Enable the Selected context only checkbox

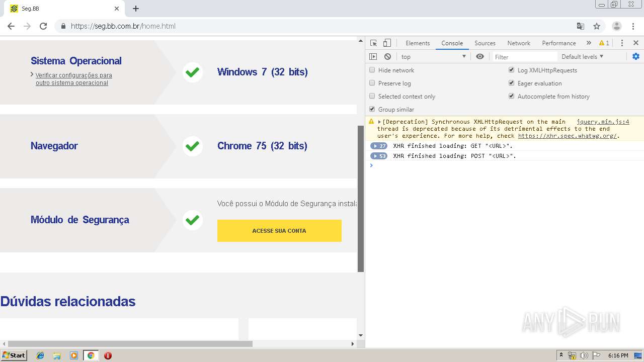pyautogui.click(x=372, y=96)
